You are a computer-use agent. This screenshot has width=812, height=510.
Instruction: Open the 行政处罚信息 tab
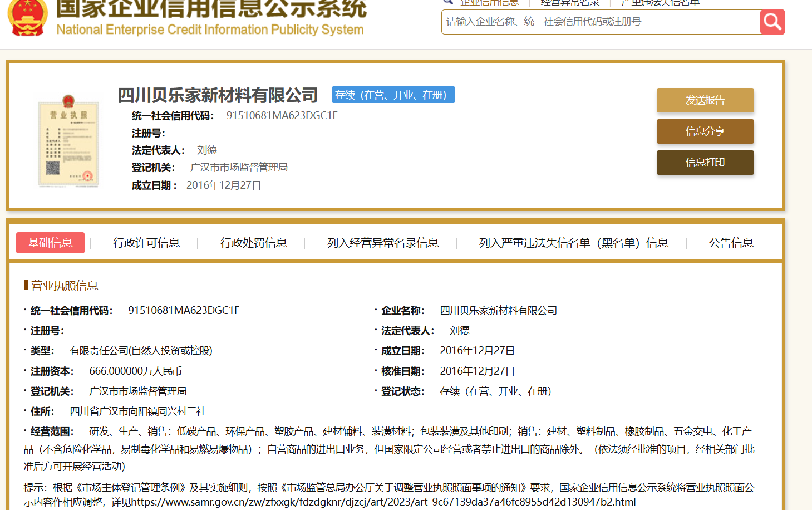[254, 243]
